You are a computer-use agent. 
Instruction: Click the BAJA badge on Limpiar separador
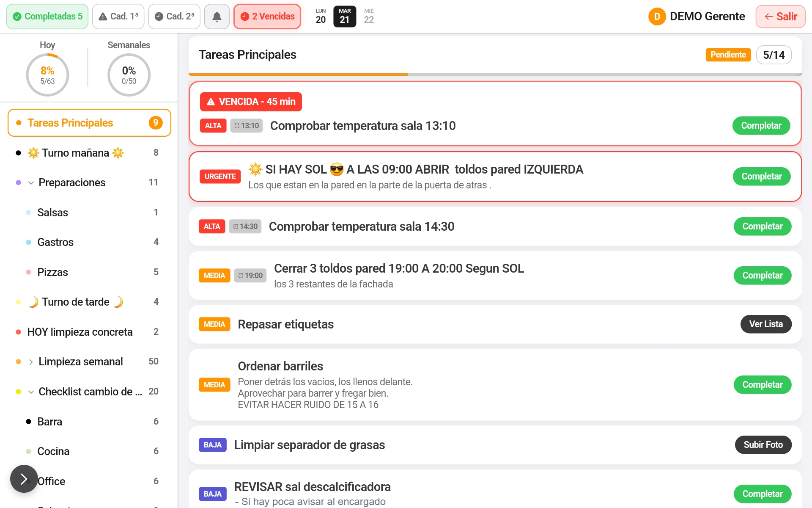coord(213,445)
